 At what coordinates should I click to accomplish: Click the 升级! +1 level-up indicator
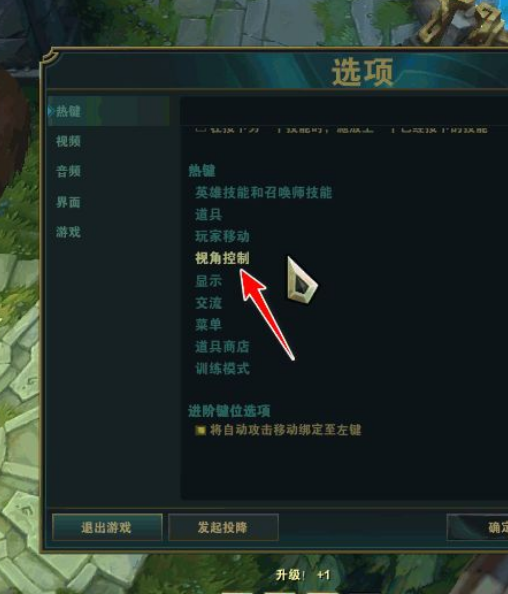pyautogui.click(x=302, y=575)
